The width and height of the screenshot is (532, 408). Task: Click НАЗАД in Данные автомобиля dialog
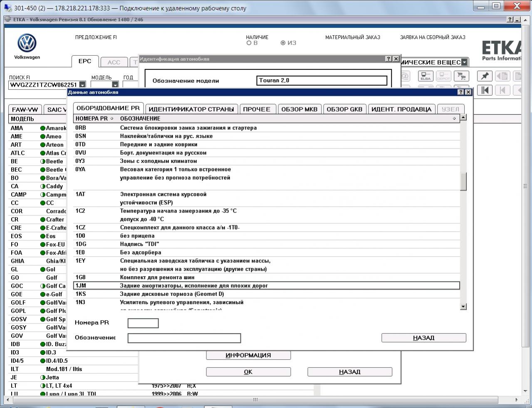coord(424,338)
